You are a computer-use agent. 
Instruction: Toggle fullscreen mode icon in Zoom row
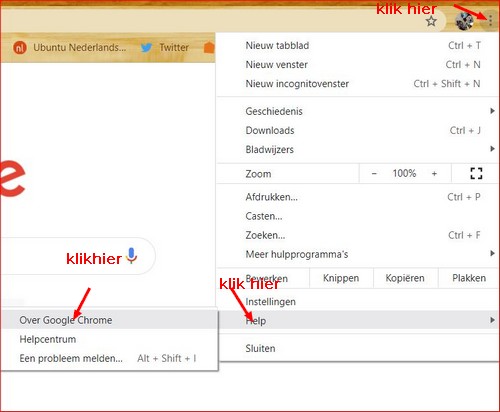pyautogui.click(x=476, y=173)
